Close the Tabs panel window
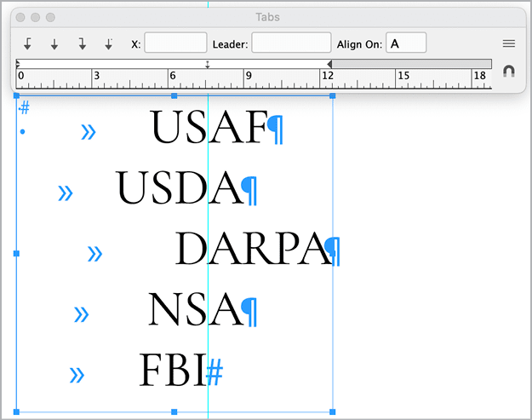 [20, 17]
